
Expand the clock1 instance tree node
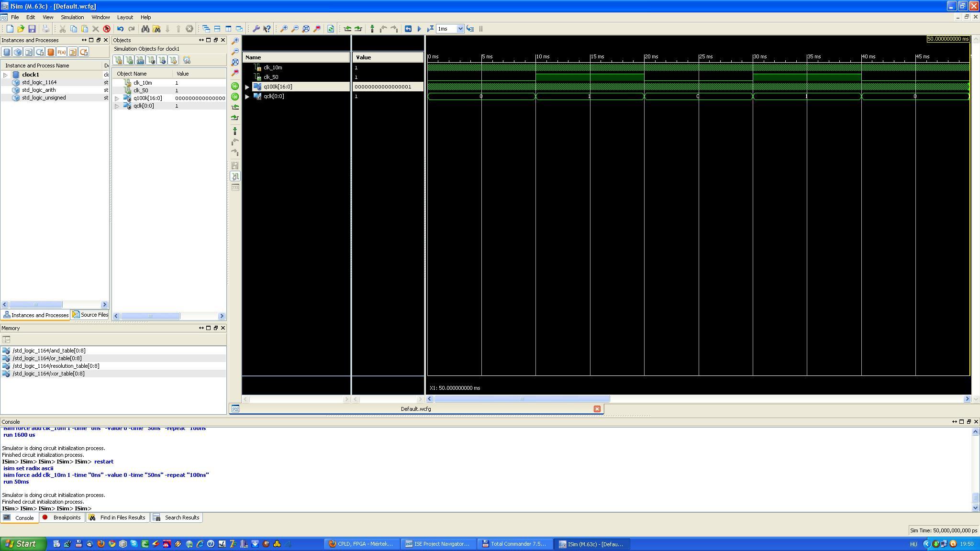[5, 75]
